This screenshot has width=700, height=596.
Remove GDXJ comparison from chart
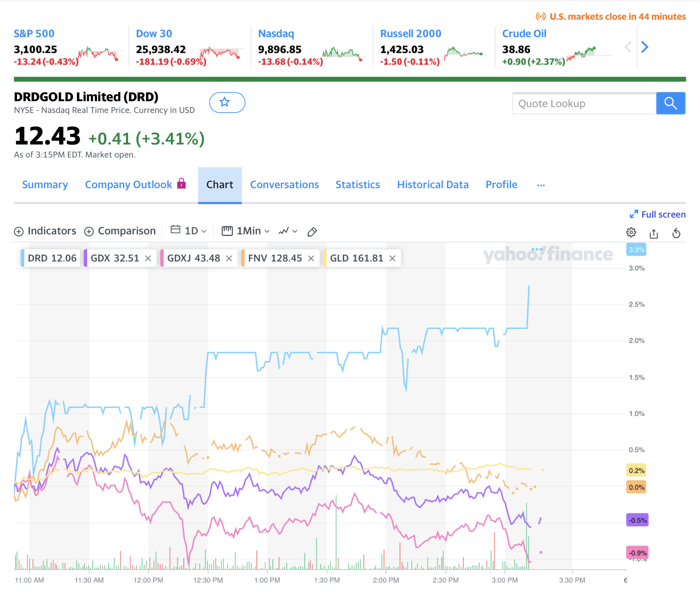[229, 258]
